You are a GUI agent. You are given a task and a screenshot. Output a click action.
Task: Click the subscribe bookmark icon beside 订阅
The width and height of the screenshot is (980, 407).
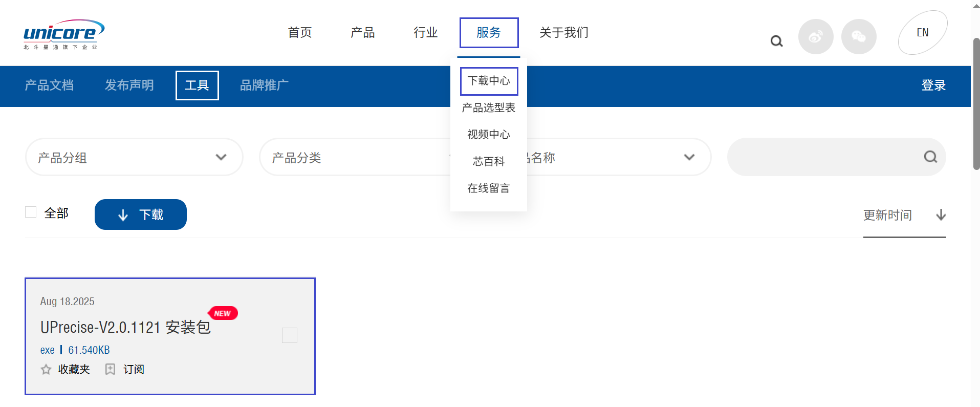click(x=110, y=370)
